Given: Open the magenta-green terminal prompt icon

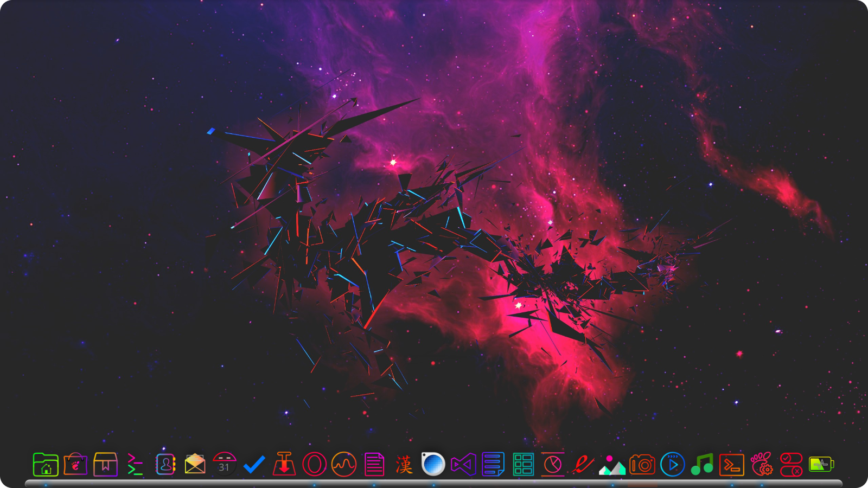Looking at the screenshot, I should coord(135,465).
